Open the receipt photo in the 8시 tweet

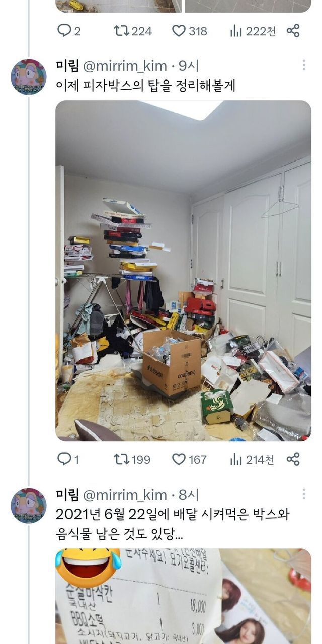183,596
